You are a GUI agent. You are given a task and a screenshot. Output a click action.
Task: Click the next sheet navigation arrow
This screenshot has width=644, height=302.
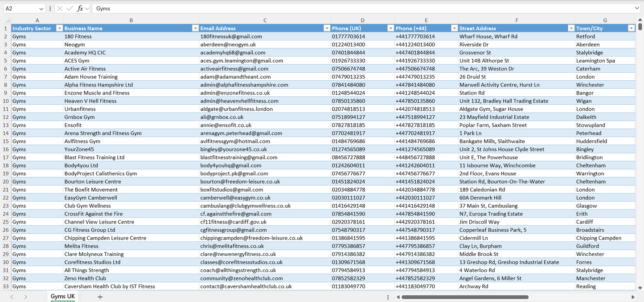click(x=25, y=297)
